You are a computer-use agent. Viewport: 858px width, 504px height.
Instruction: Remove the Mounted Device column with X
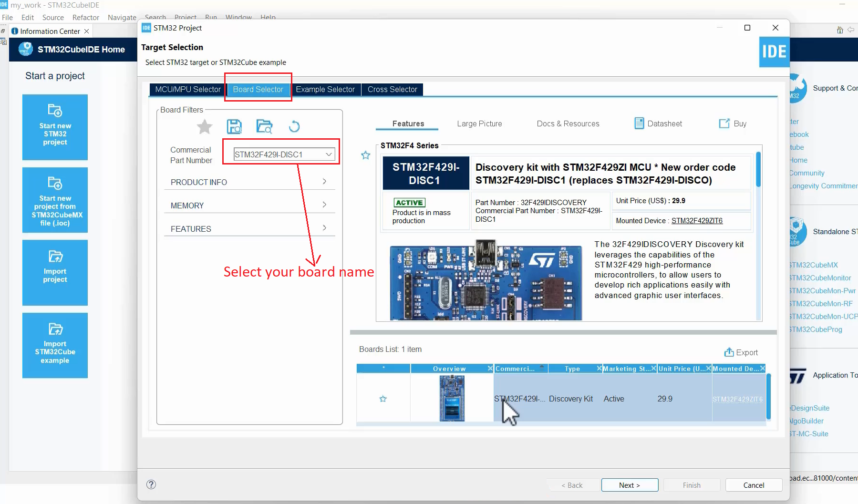pyautogui.click(x=763, y=369)
